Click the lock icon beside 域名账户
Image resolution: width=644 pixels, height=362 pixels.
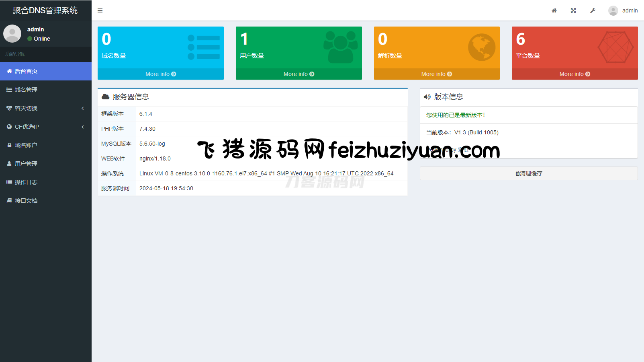(x=9, y=145)
